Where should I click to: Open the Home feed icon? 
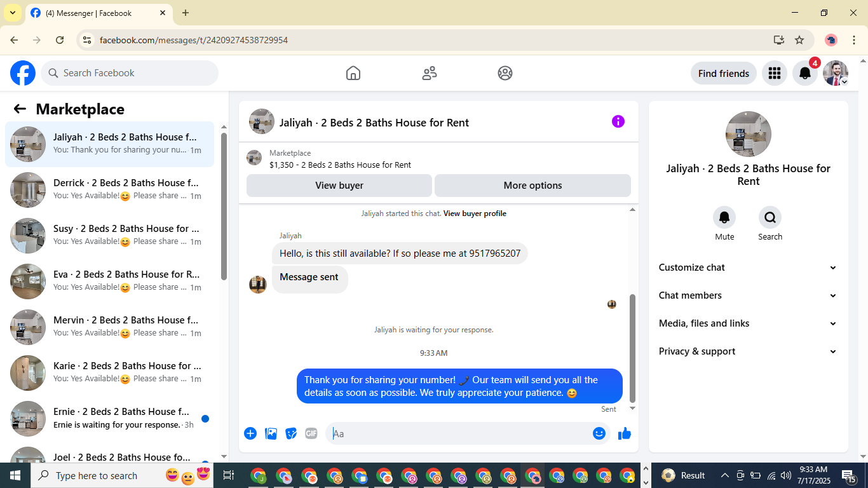[353, 73]
